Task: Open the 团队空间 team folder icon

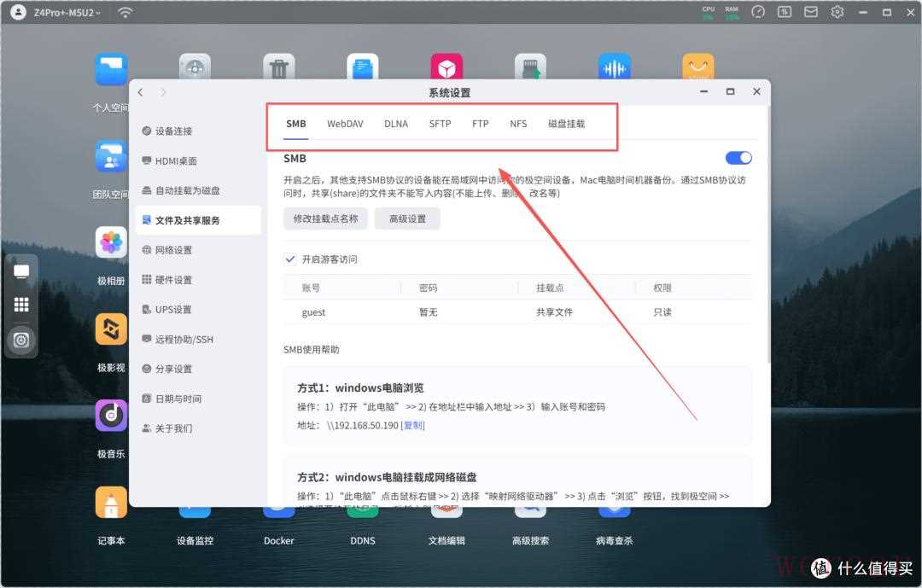Action: tap(111, 157)
